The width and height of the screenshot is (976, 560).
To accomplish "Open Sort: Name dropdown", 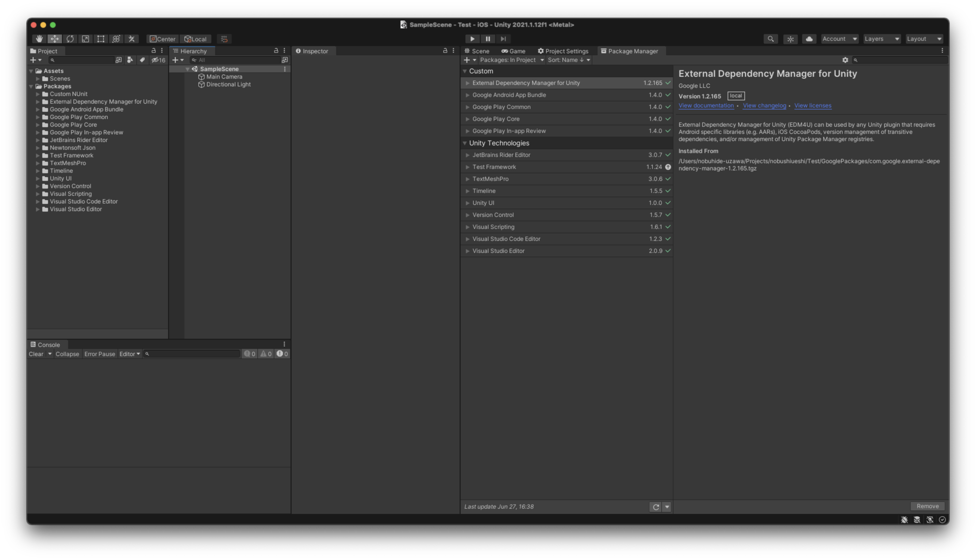I will click(569, 60).
